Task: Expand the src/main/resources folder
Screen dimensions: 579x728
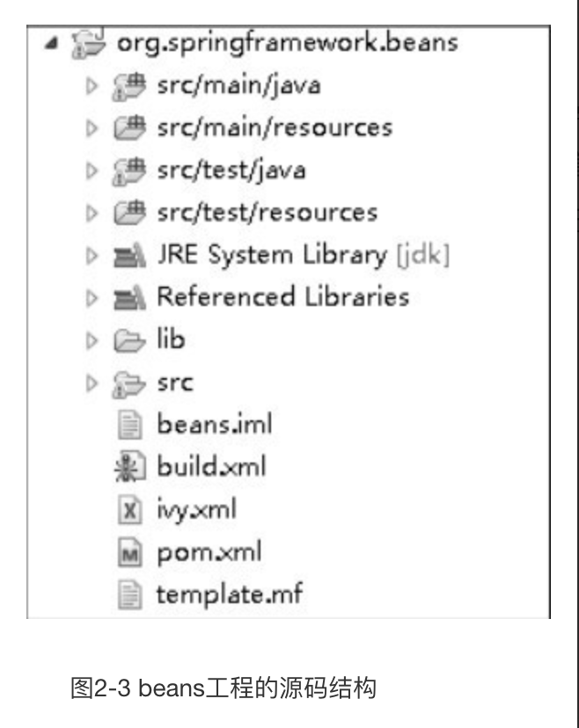Action: pyautogui.click(x=92, y=128)
